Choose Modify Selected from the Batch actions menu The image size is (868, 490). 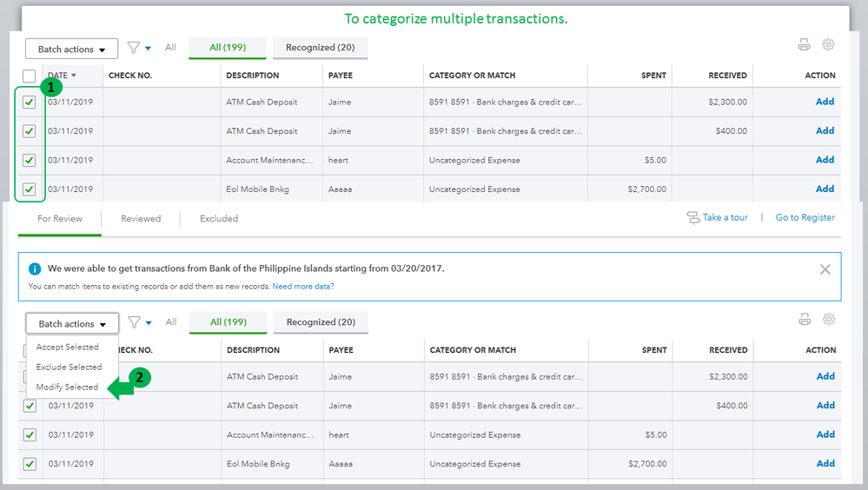(x=67, y=387)
